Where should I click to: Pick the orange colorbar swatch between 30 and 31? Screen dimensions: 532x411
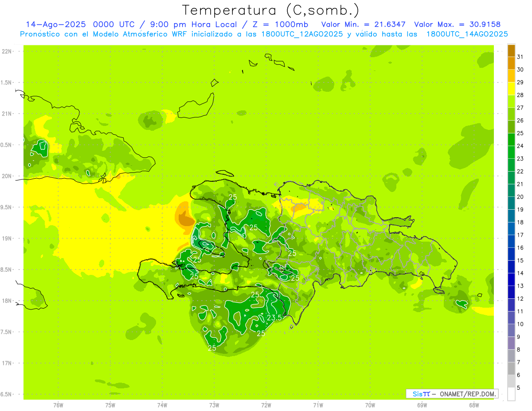(x=511, y=63)
